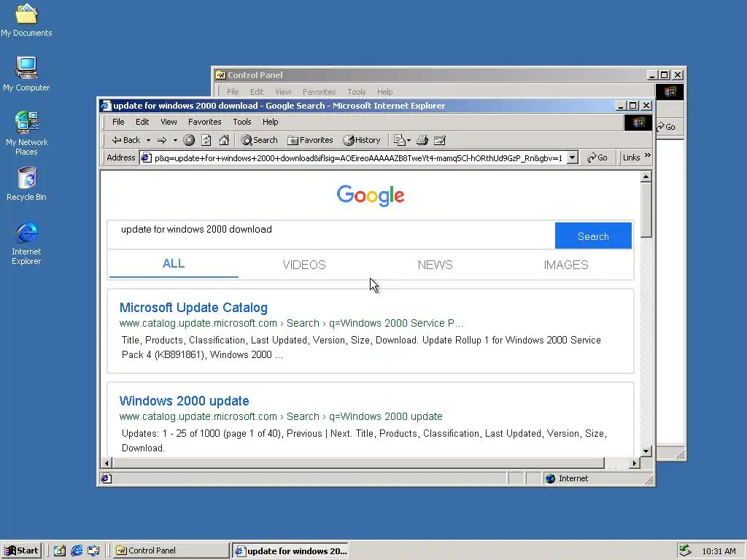The width and height of the screenshot is (747, 560).
Task: Click the Google search text field
Action: 331,235
